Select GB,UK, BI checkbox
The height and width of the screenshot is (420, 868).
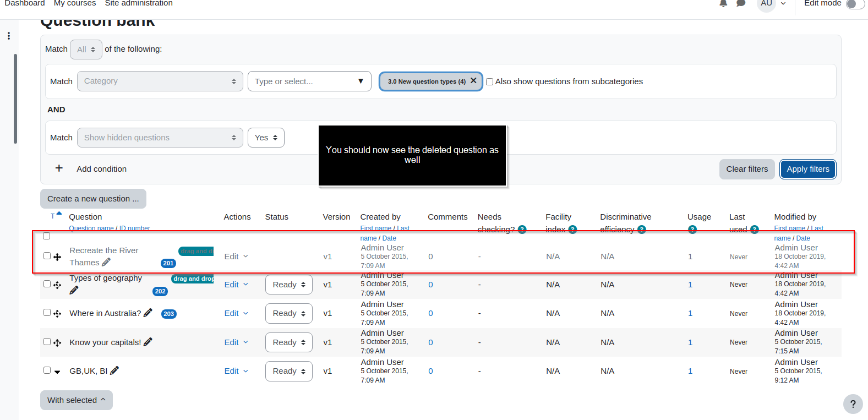[47, 370]
